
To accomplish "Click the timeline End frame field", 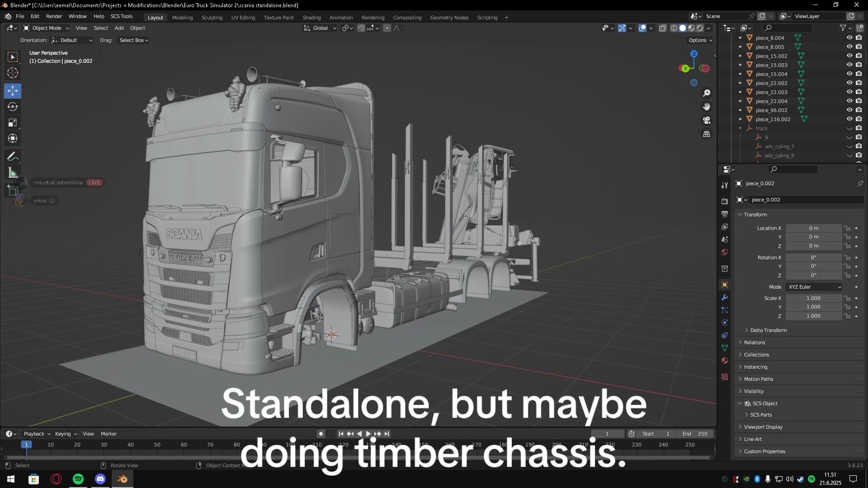I will point(695,434).
